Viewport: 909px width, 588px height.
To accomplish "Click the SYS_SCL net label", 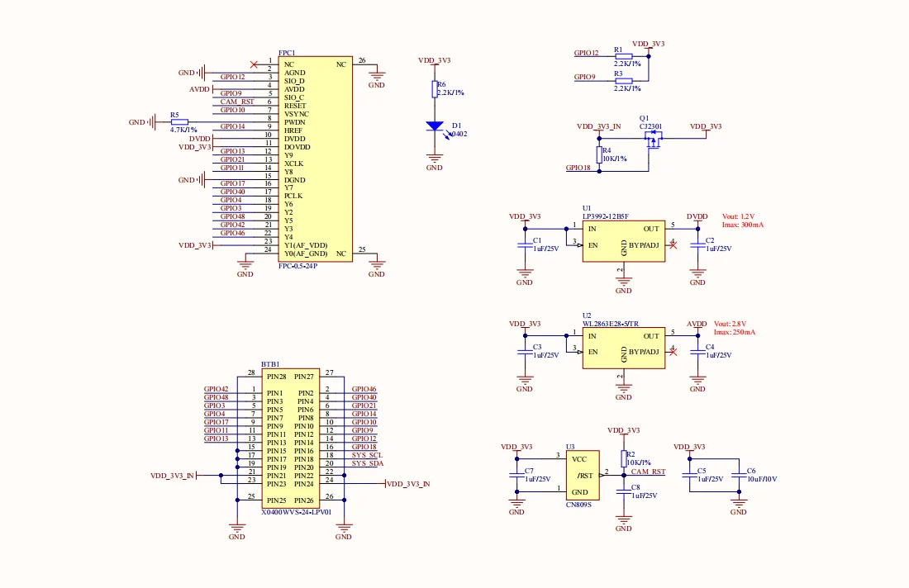I will 368,455.
